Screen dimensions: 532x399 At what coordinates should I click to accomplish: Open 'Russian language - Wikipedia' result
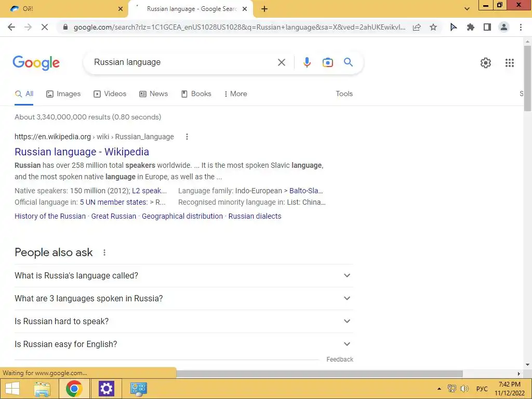tap(82, 152)
